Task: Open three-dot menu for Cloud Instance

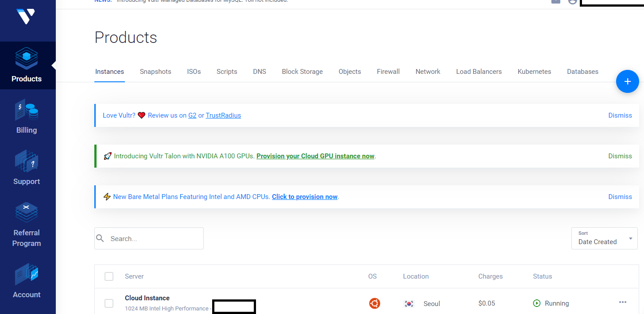Action: point(623,302)
